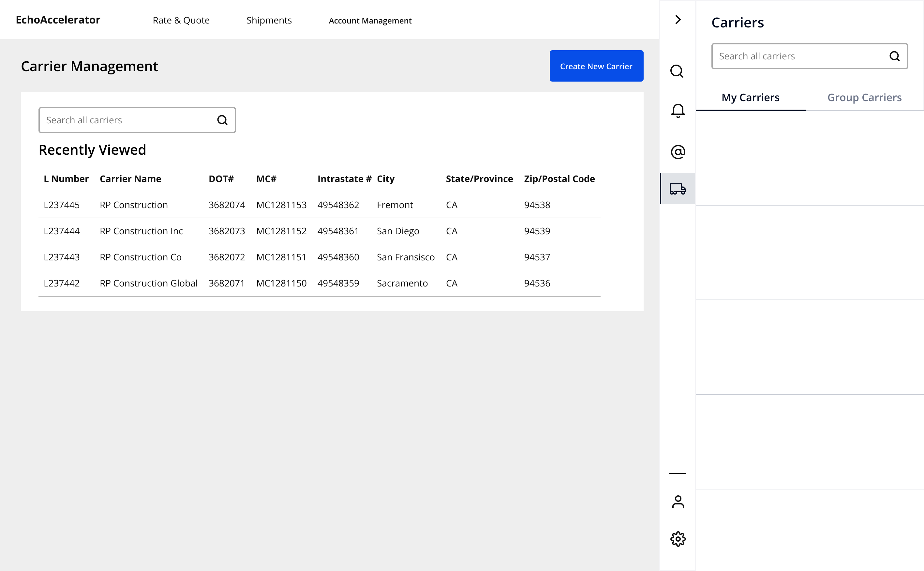Click the DOT# column header

pos(221,178)
